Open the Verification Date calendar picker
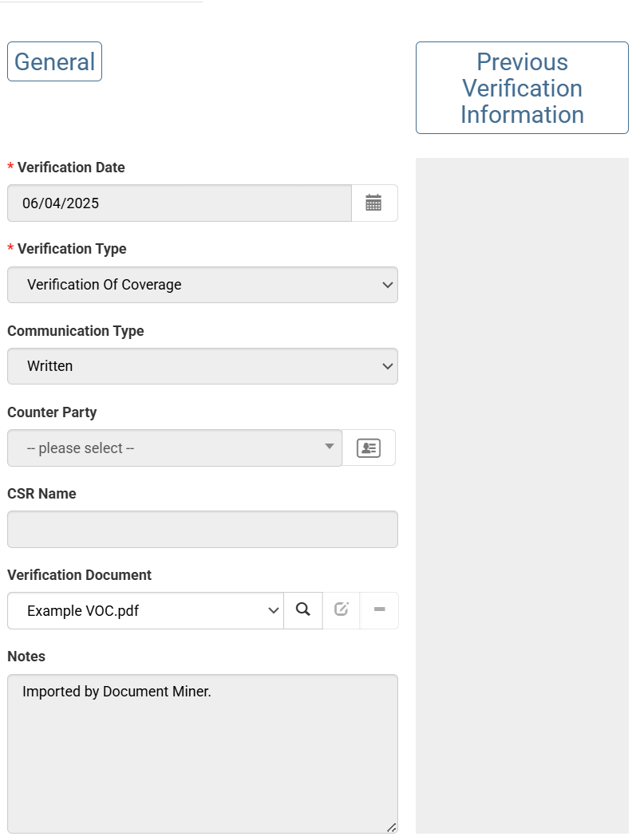 point(373,203)
